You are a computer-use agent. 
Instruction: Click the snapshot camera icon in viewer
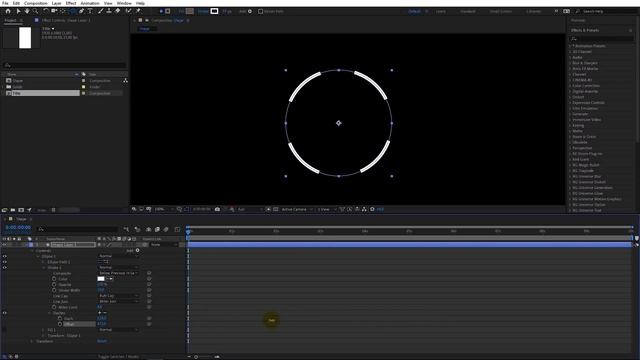pyautogui.click(x=217, y=209)
